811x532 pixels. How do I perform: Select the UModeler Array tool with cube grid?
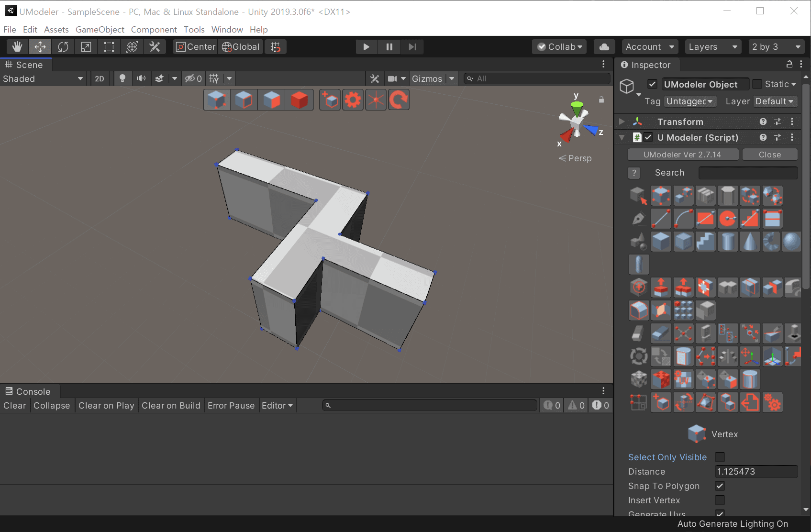point(683,310)
